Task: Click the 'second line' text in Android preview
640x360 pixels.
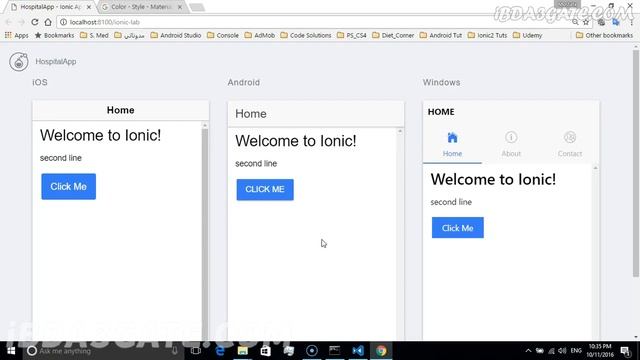Action: click(x=256, y=164)
